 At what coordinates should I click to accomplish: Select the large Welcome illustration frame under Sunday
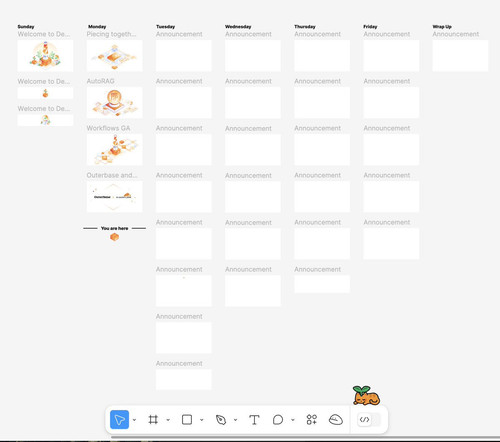coord(45,56)
